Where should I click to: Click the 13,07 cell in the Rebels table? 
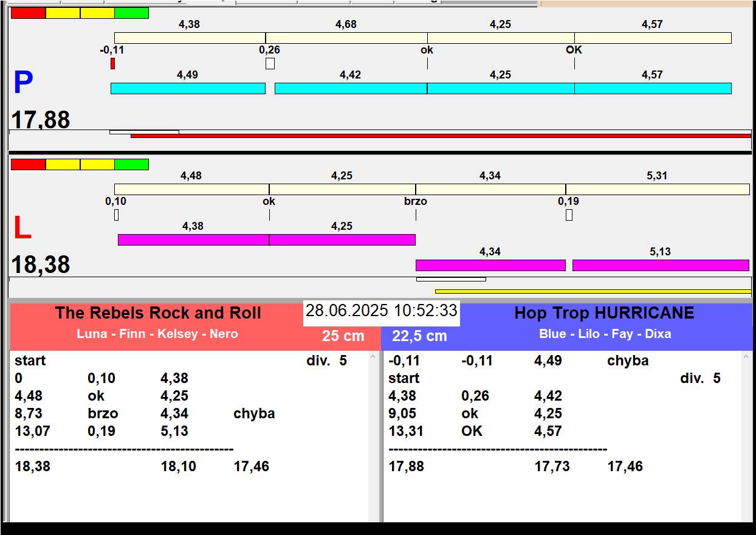[x=33, y=431]
